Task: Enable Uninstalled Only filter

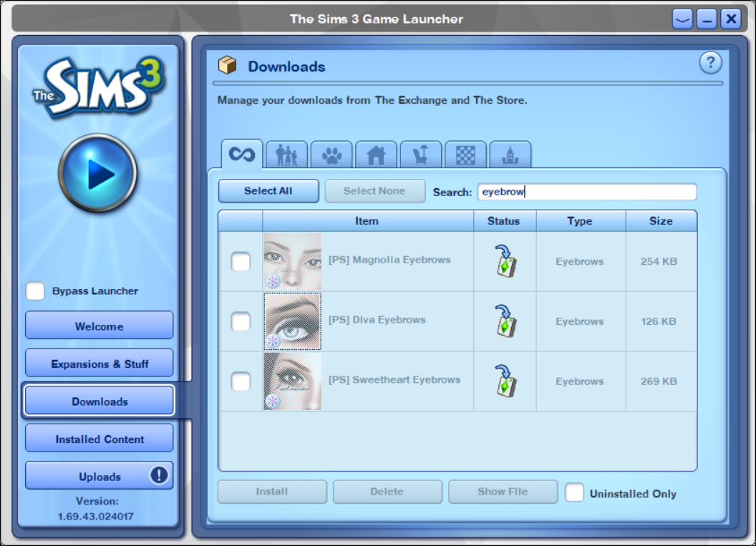Action: (x=575, y=493)
